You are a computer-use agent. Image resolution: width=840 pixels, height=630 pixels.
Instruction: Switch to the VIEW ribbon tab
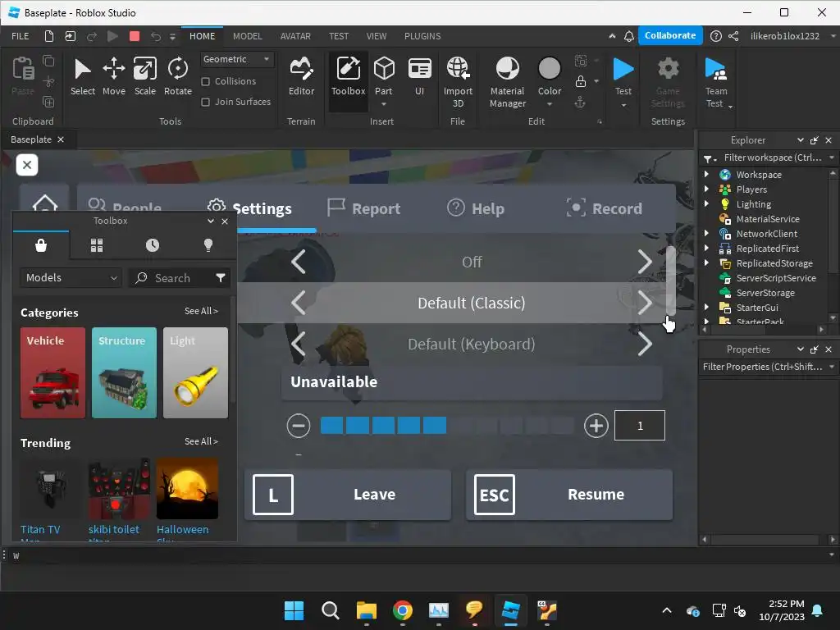pyautogui.click(x=376, y=36)
